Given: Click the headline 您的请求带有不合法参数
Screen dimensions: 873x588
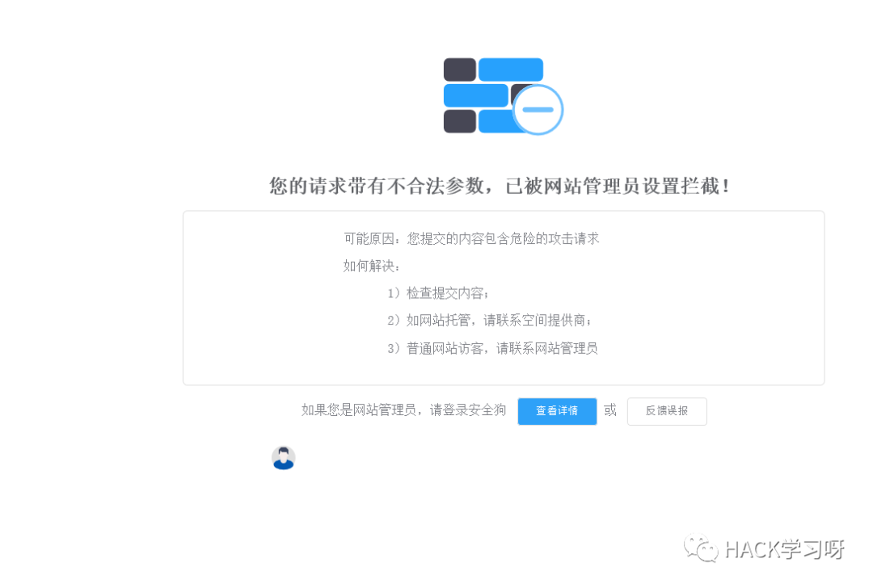Looking at the screenshot, I should [382, 186].
